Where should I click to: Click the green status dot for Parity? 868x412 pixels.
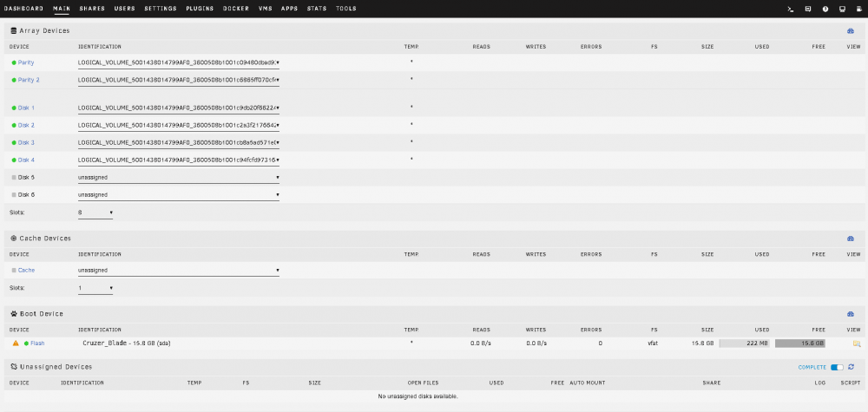click(x=14, y=63)
